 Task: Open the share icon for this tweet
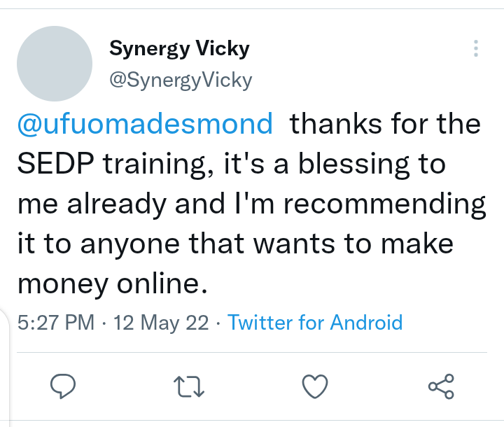pyautogui.click(x=441, y=386)
